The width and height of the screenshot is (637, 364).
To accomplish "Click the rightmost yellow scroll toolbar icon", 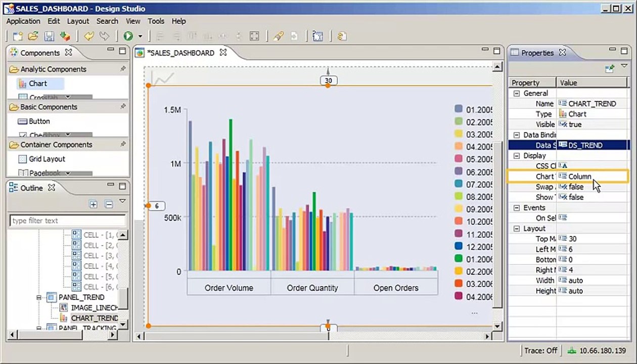I will pos(342,36).
